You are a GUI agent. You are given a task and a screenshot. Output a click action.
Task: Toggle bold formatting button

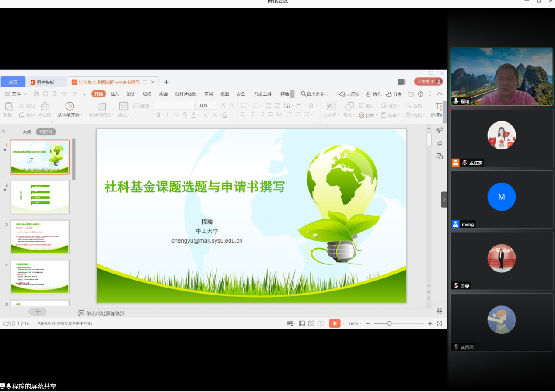(158, 115)
